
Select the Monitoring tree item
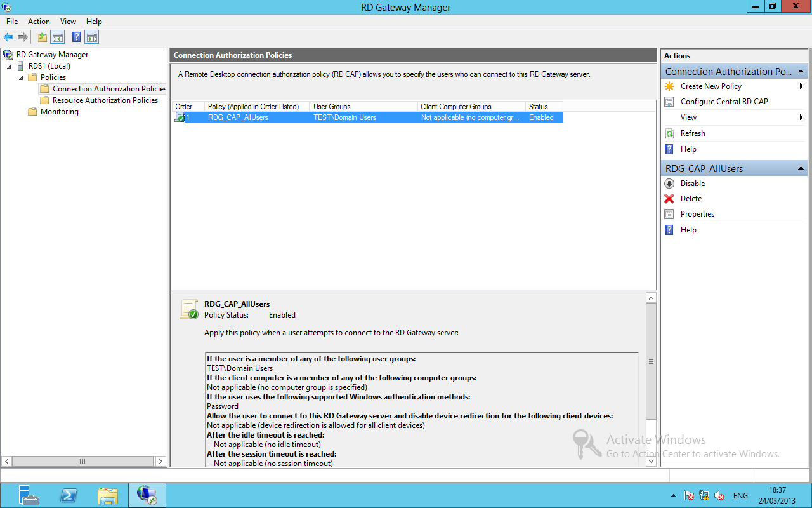(x=60, y=112)
